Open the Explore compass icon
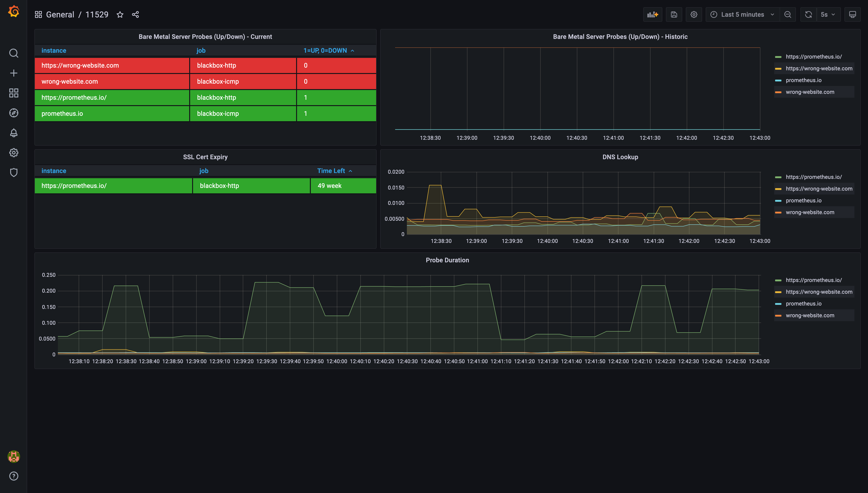The height and width of the screenshot is (493, 868). pyautogui.click(x=14, y=113)
